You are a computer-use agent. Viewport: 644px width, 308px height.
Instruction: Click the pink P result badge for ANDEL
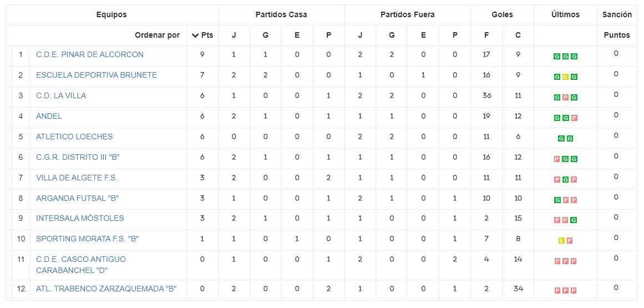(x=574, y=118)
